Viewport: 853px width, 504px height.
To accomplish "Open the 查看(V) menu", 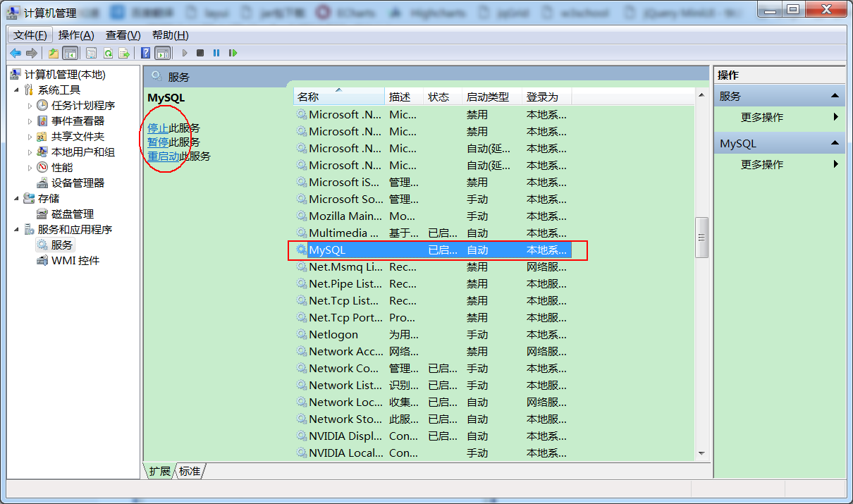I will [123, 35].
